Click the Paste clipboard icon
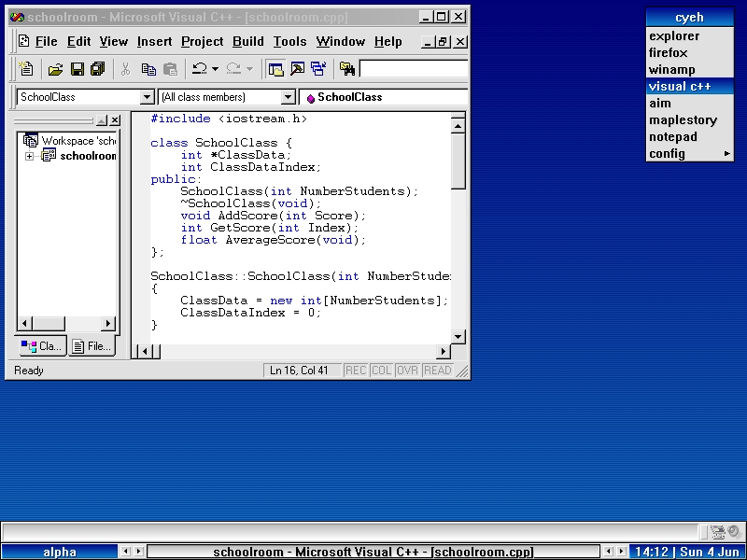The width and height of the screenshot is (747, 560). 170,69
